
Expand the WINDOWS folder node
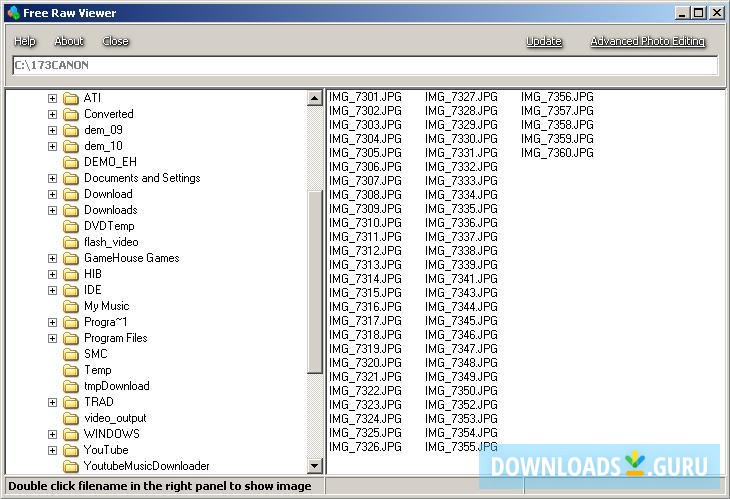coord(53,434)
